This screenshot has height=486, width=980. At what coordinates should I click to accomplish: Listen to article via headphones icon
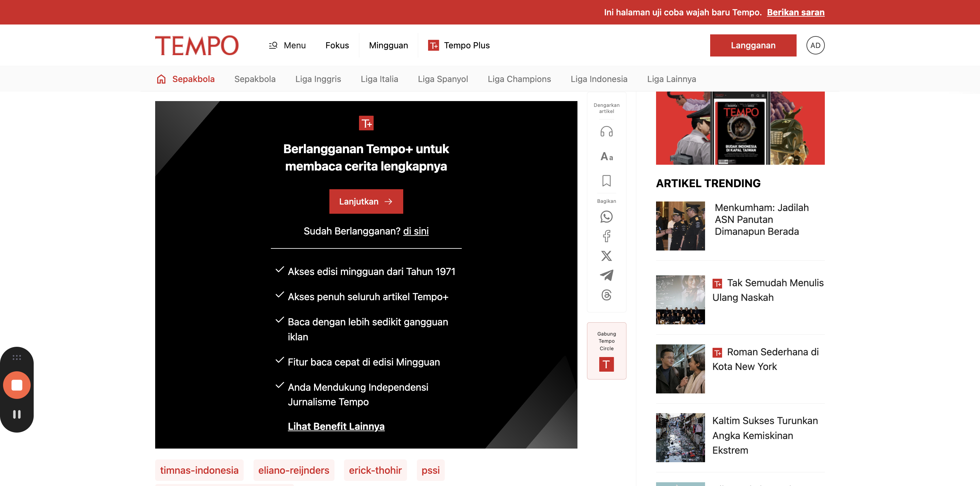pos(606,132)
